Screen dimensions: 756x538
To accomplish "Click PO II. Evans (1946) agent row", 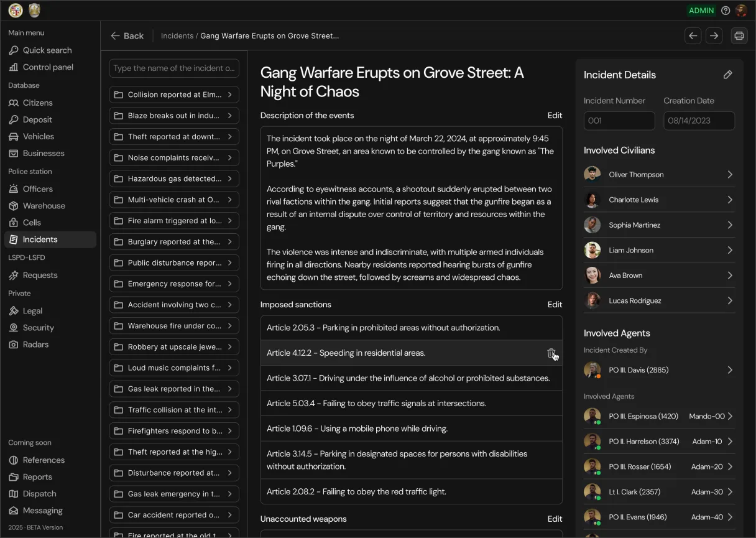I will (659, 517).
